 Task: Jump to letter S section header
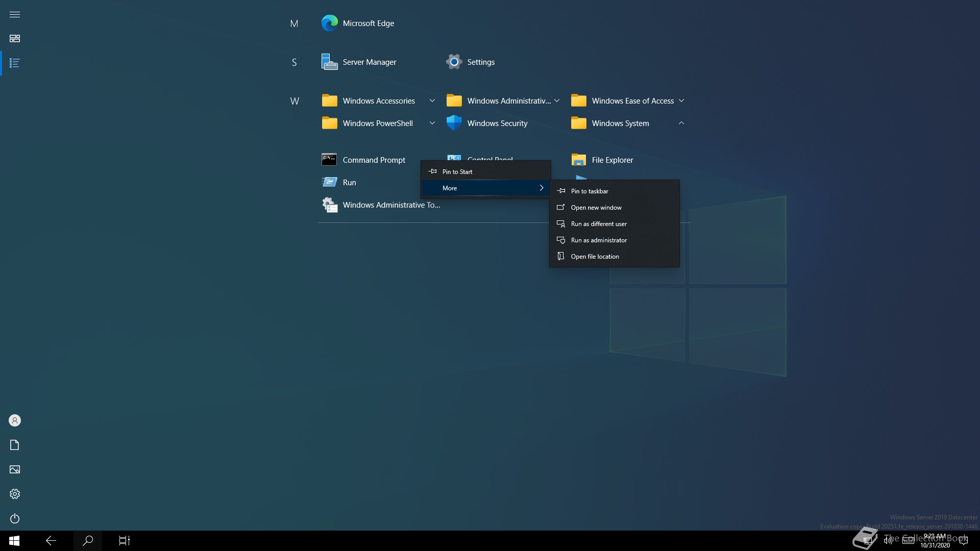coord(294,62)
